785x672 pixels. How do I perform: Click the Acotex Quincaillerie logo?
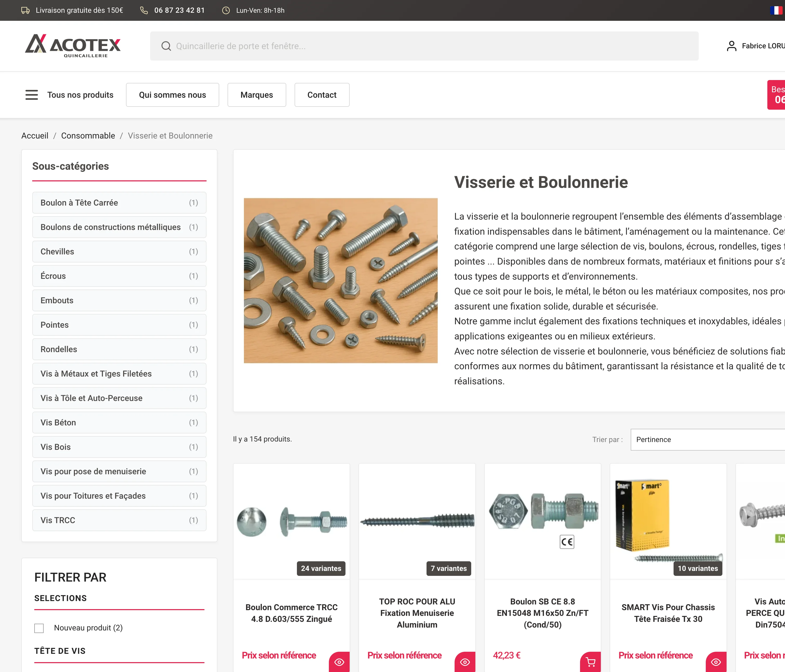click(x=73, y=46)
